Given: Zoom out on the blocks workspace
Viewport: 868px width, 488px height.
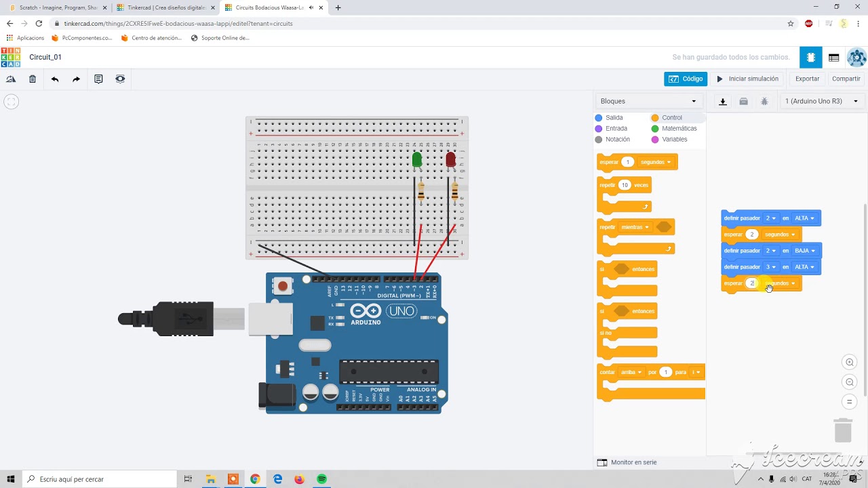Looking at the screenshot, I should [x=850, y=382].
